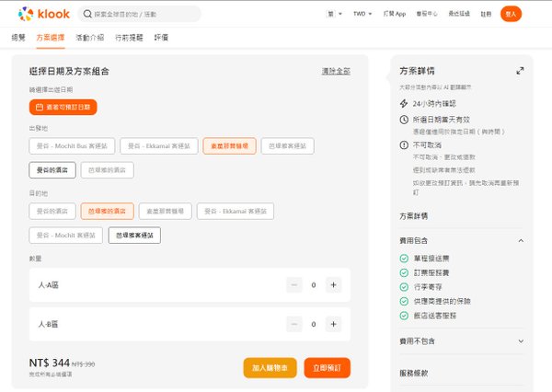
Task: Open the language selector dropdown
Action: pyautogui.click(x=334, y=14)
